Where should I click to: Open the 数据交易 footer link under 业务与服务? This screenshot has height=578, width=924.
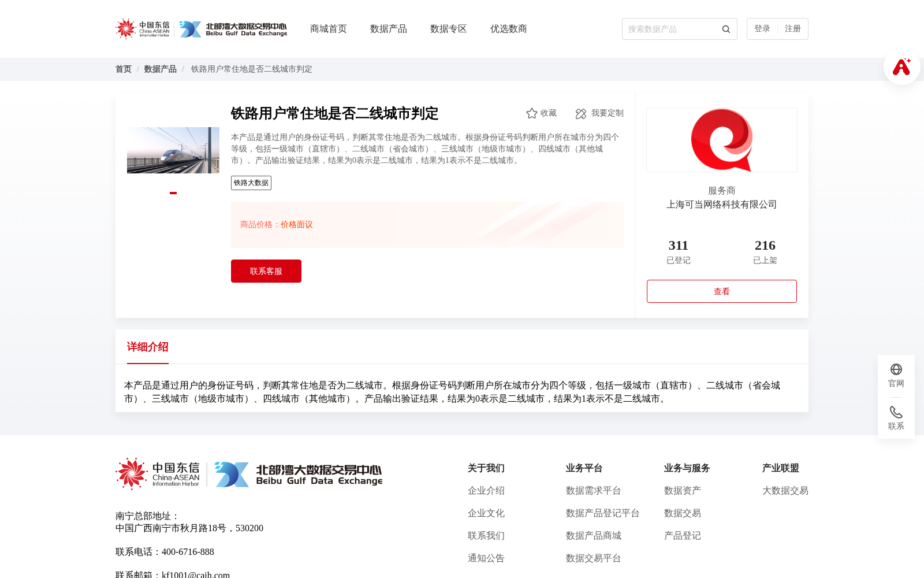683,513
